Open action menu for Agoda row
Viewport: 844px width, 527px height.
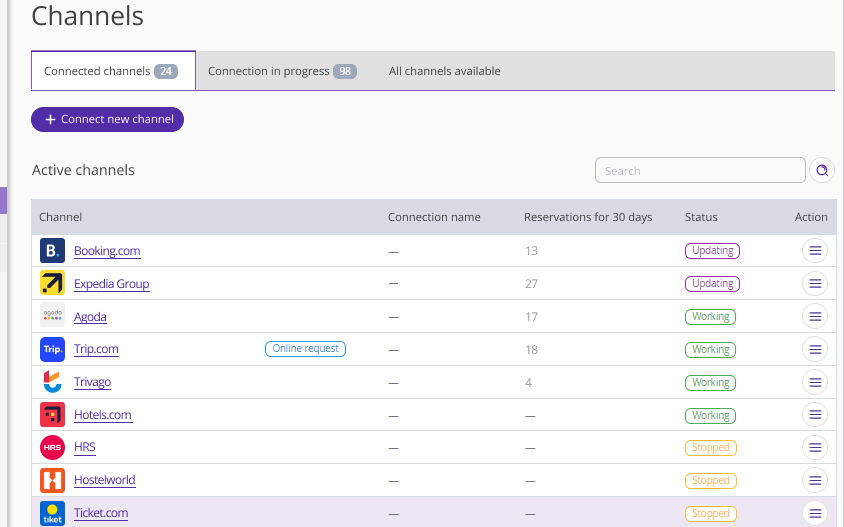pyautogui.click(x=815, y=317)
